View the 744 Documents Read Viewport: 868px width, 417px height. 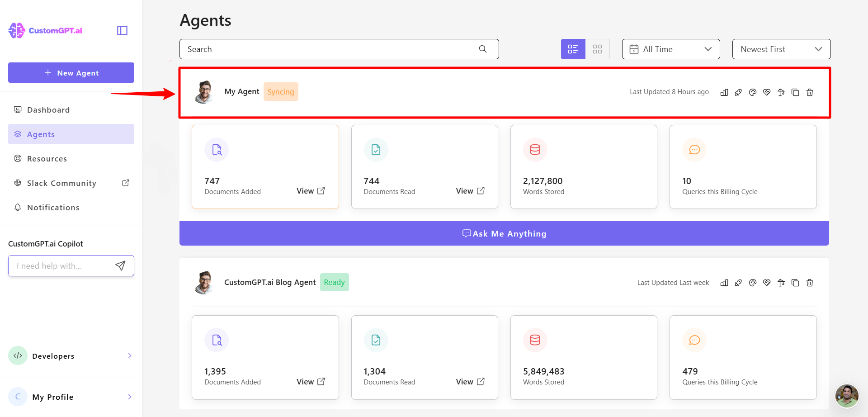pyautogui.click(x=470, y=191)
